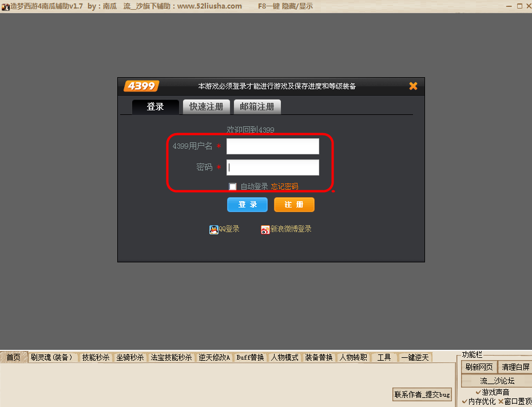The height and width of the screenshot is (407, 532).
Task: Minimize the assistant window
Action: (509, 6)
